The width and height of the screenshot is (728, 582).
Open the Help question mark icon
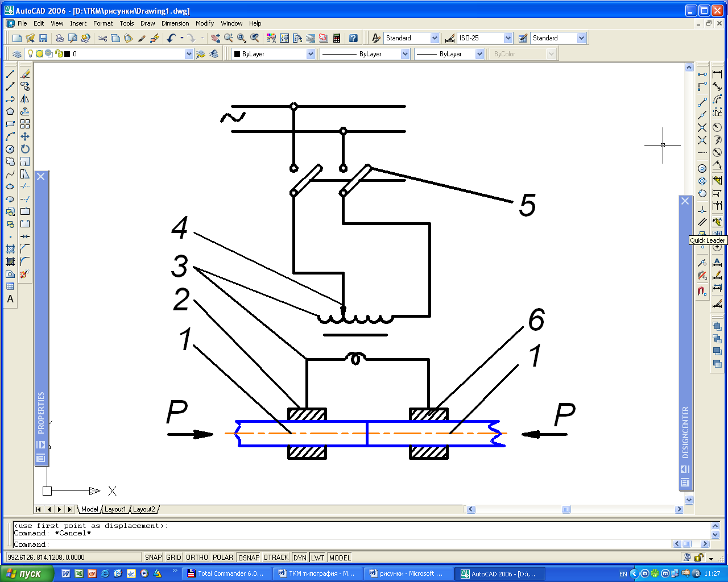tap(353, 38)
